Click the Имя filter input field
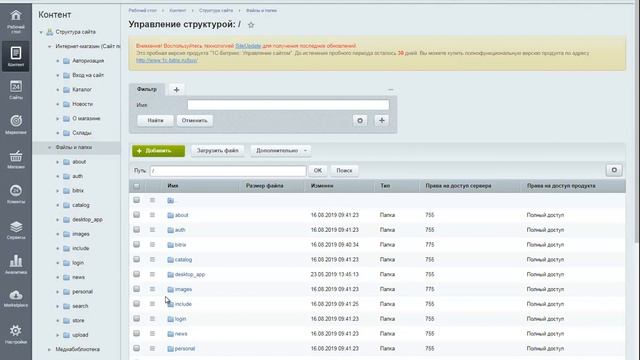This screenshot has width=640, height=360. (x=288, y=105)
